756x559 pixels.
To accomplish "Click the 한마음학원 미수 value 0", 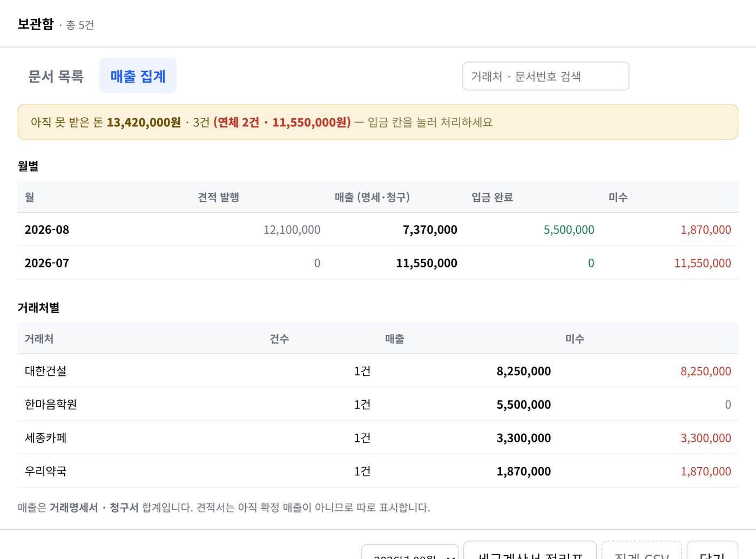I will pyautogui.click(x=728, y=405).
